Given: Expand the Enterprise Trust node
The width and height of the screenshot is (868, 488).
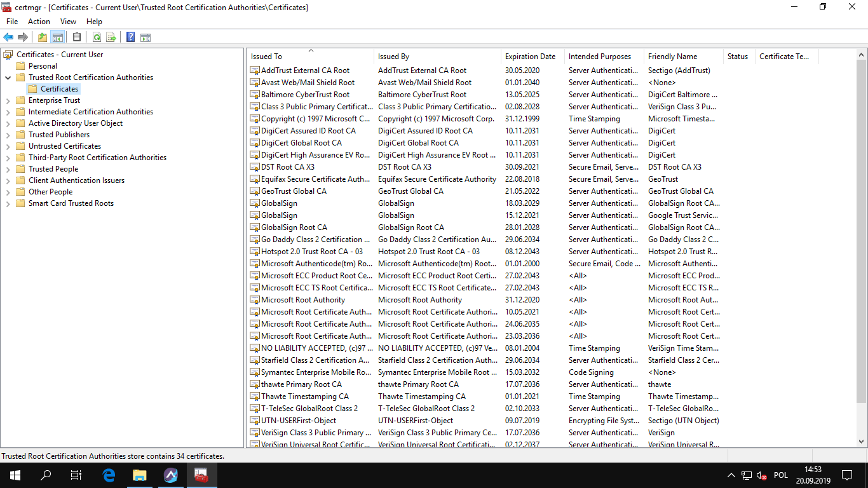Looking at the screenshot, I should point(8,100).
